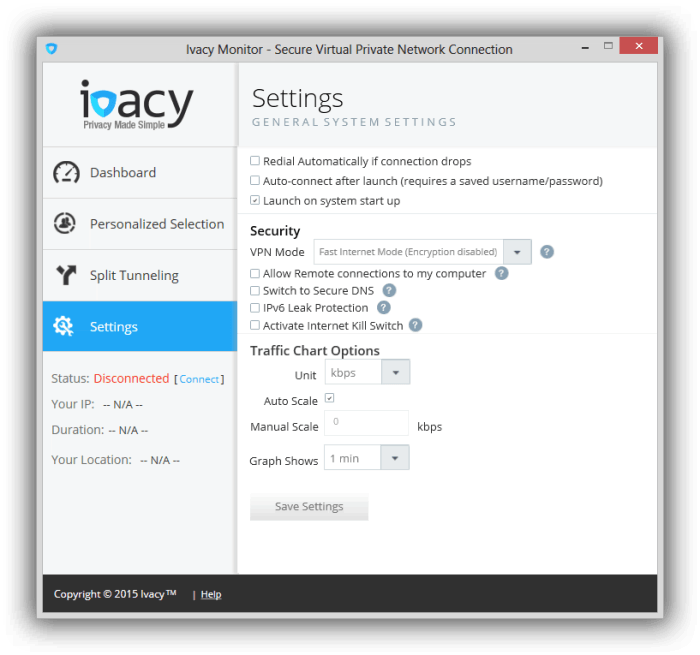Click help icon beside Allow Remote connections
Viewport: 700px width, 655px height.
click(501, 273)
